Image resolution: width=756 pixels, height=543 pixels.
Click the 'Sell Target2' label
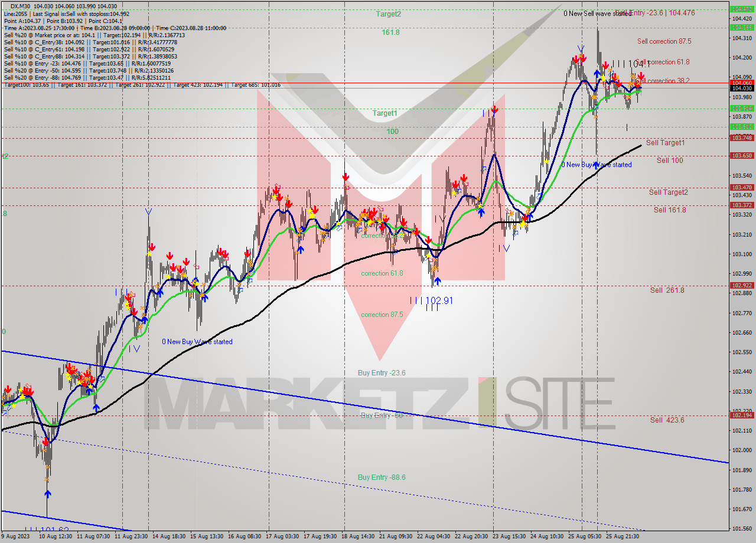(x=669, y=192)
